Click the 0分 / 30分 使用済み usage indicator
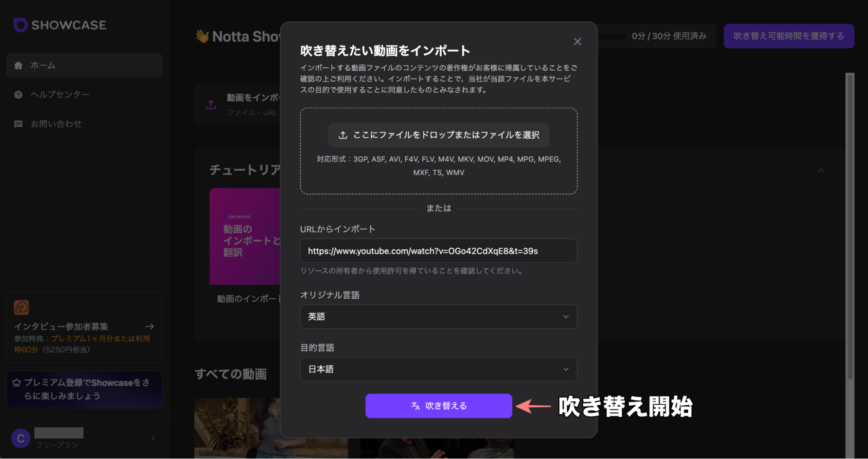The width and height of the screenshot is (868, 459). (669, 36)
